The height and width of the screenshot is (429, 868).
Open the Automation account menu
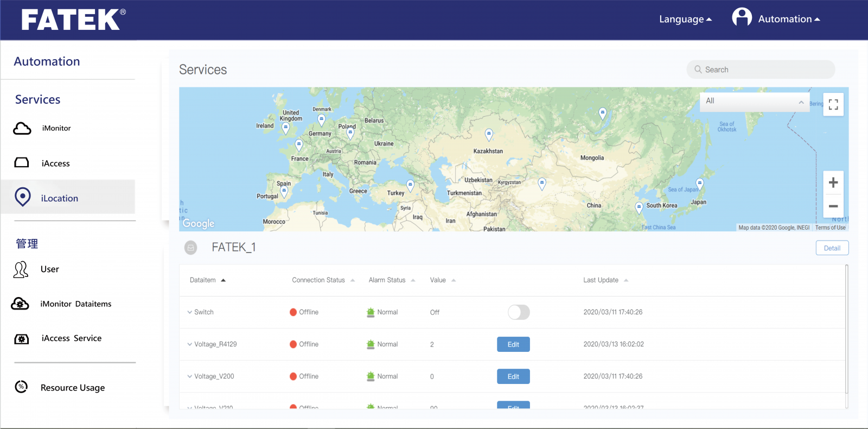tap(789, 19)
